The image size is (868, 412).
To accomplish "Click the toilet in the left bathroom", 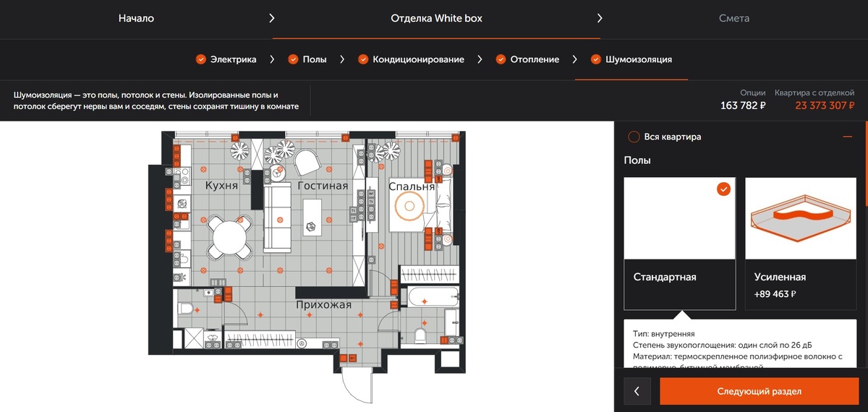I will click(x=186, y=309).
